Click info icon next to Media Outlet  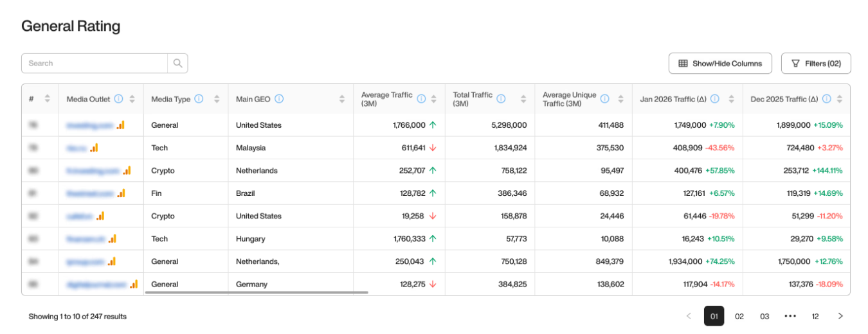(x=118, y=99)
